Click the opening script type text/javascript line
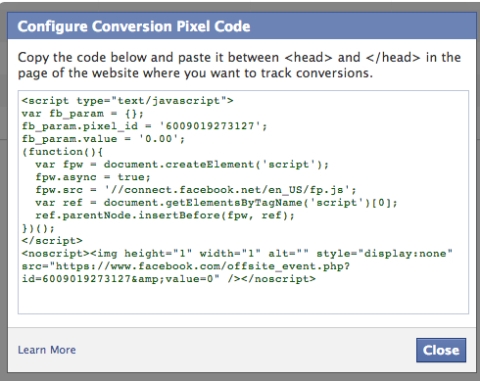The height and width of the screenshot is (381, 480). pos(127,100)
